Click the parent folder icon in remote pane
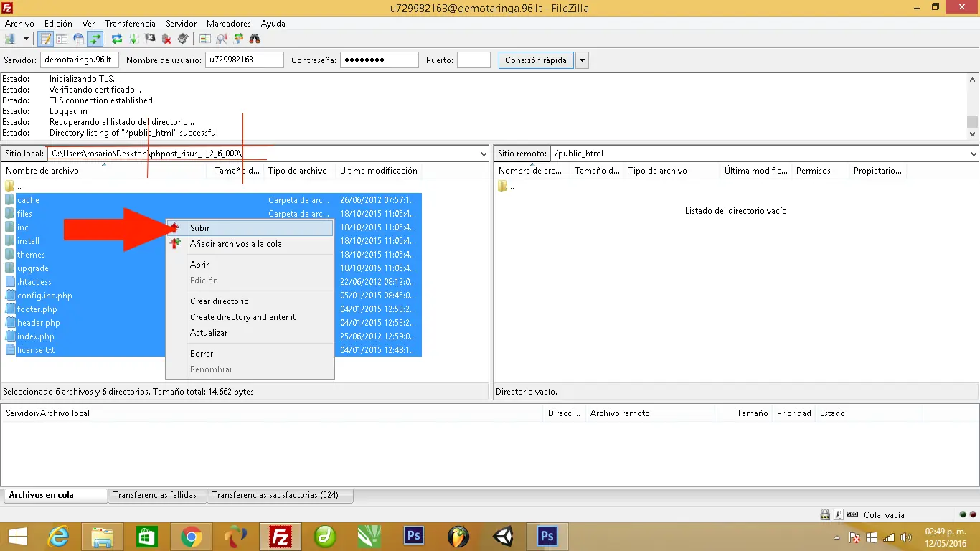The height and width of the screenshot is (551, 980). [502, 187]
